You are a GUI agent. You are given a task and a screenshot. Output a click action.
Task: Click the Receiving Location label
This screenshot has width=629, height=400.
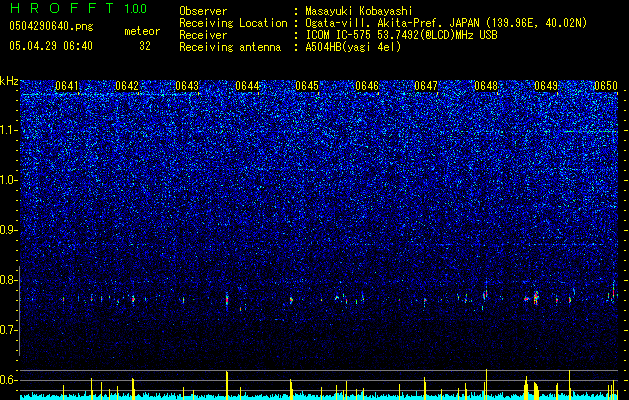(233, 23)
